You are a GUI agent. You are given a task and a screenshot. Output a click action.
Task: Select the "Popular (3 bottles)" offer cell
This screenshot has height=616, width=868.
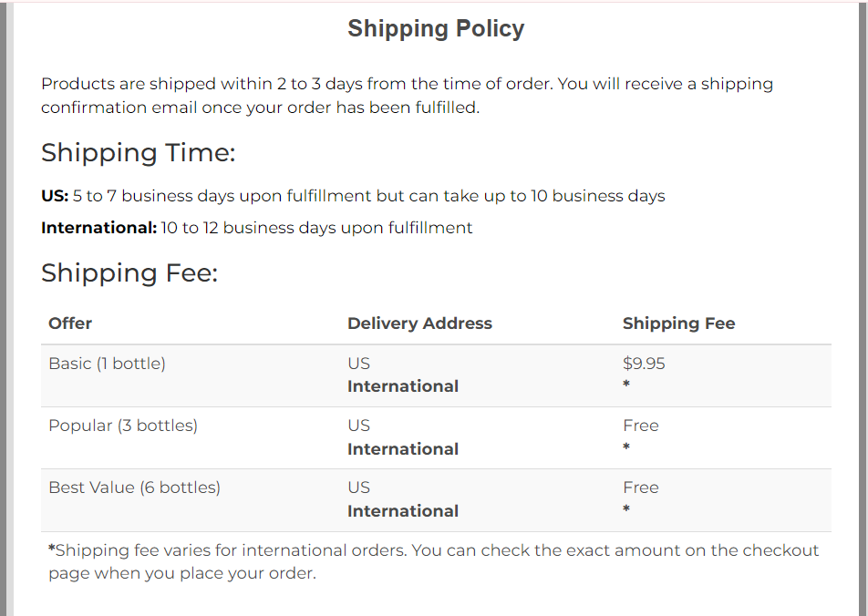[123, 426]
